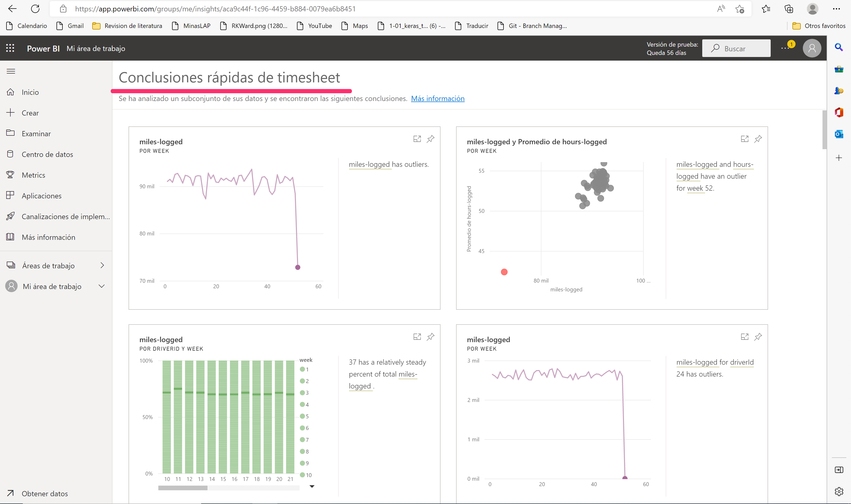This screenshot has width=851, height=504.
Task: Open Otros favoritos folder
Action: pos(819,26)
